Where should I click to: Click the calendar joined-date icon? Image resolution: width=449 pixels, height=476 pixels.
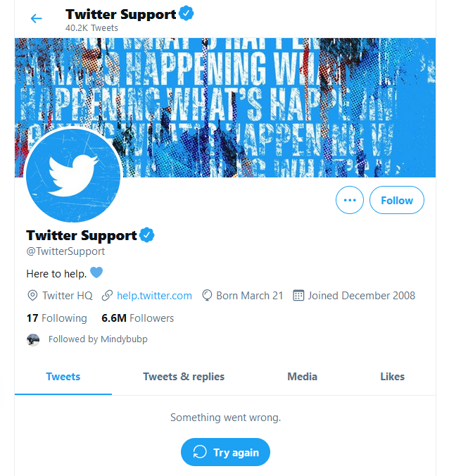(298, 296)
